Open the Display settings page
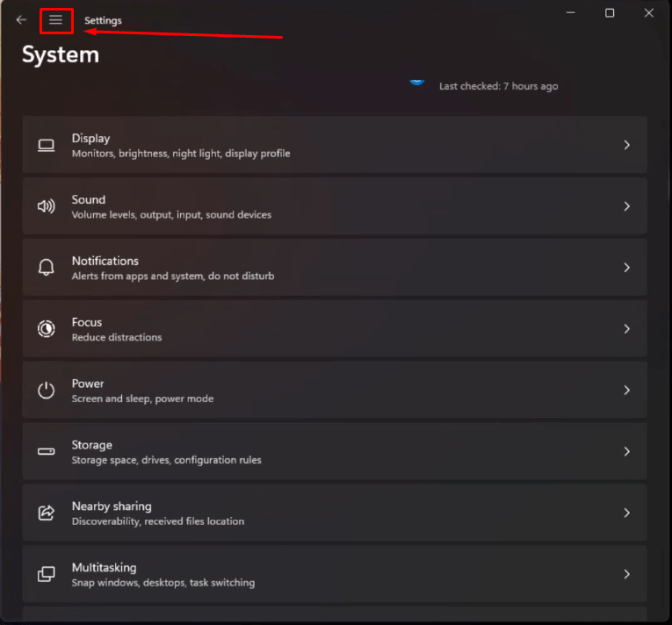Viewport: 672px width, 625px height. pos(335,145)
